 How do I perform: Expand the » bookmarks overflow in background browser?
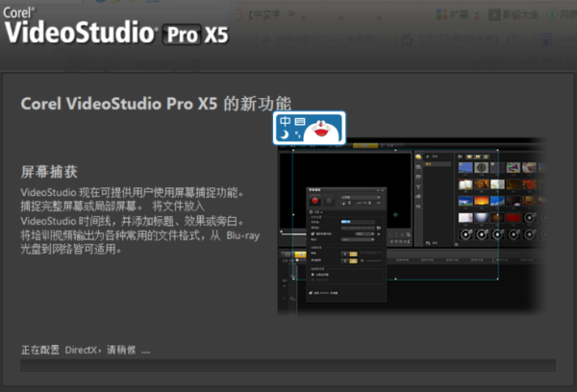pos(291,14)
